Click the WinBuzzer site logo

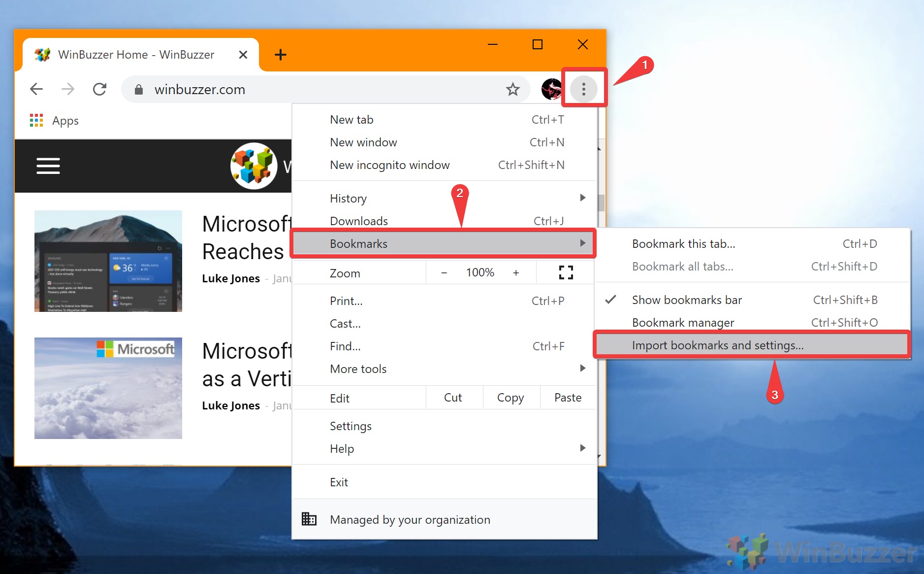tap(254, 166)
